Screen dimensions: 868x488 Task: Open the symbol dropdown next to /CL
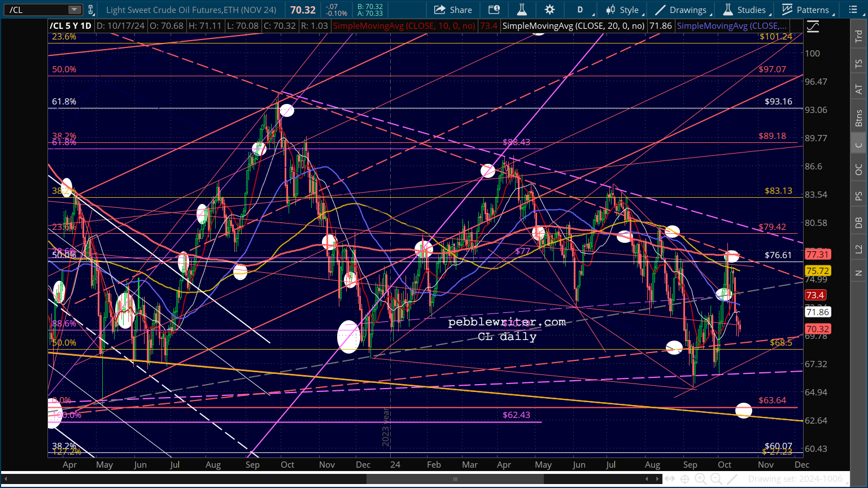pyautogui.click(x=75, y=10)
